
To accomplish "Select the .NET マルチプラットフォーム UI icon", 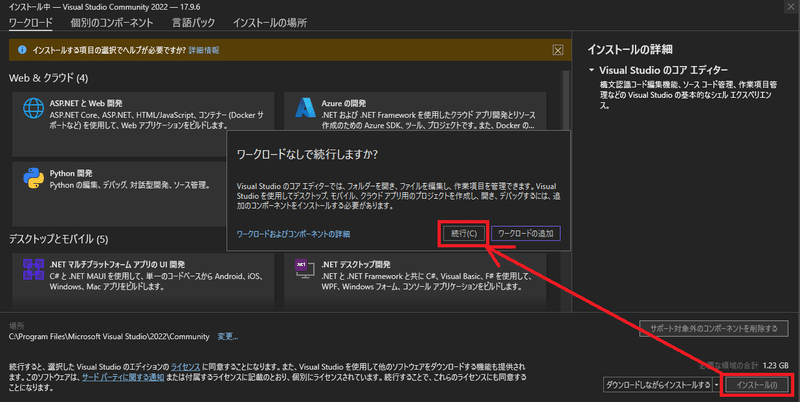I will pos(33,269).
